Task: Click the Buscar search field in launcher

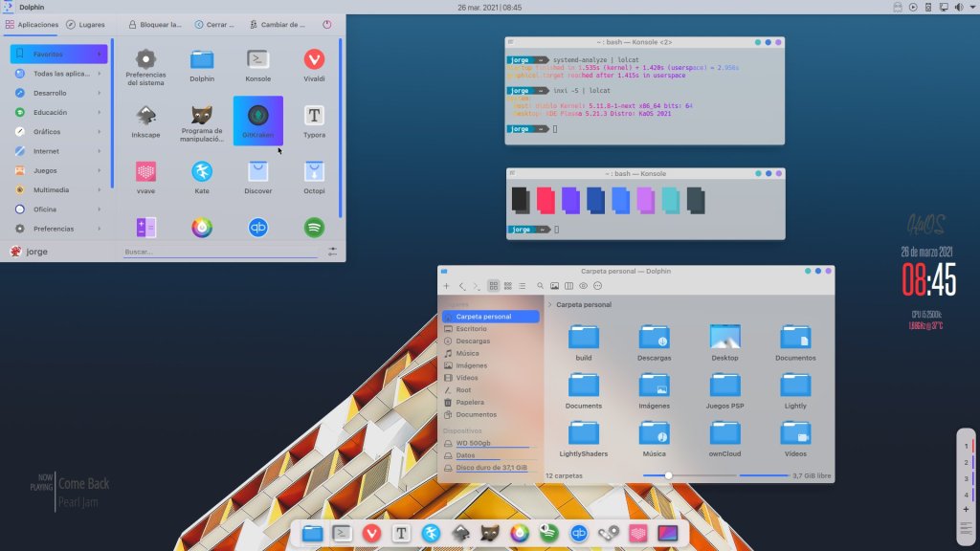Action: [x=220, y=252]
